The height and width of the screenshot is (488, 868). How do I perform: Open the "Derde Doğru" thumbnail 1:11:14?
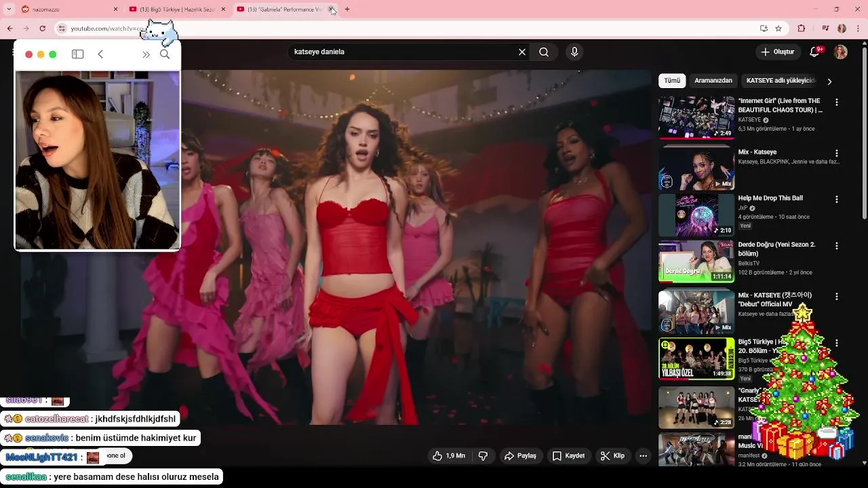pos(696,261)
